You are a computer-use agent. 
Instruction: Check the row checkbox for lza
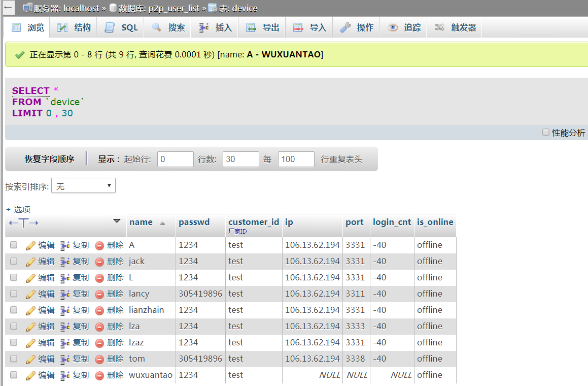point(14,326)
